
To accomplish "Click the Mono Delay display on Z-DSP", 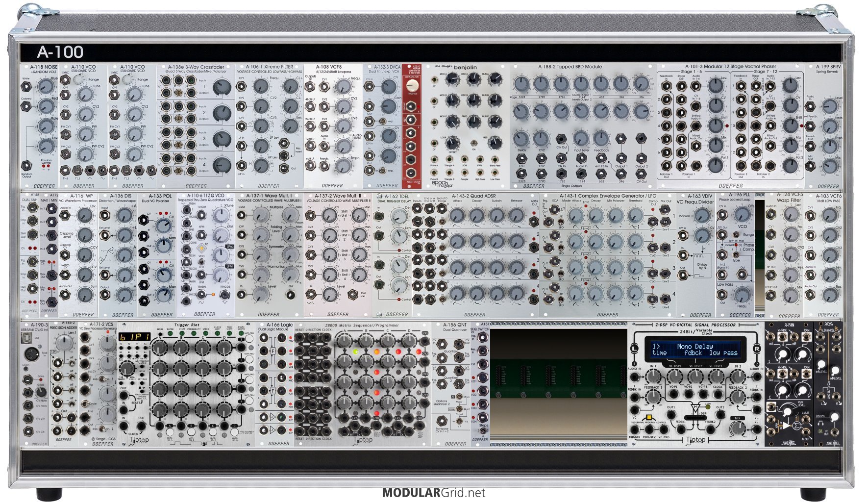I will [695, 349].
